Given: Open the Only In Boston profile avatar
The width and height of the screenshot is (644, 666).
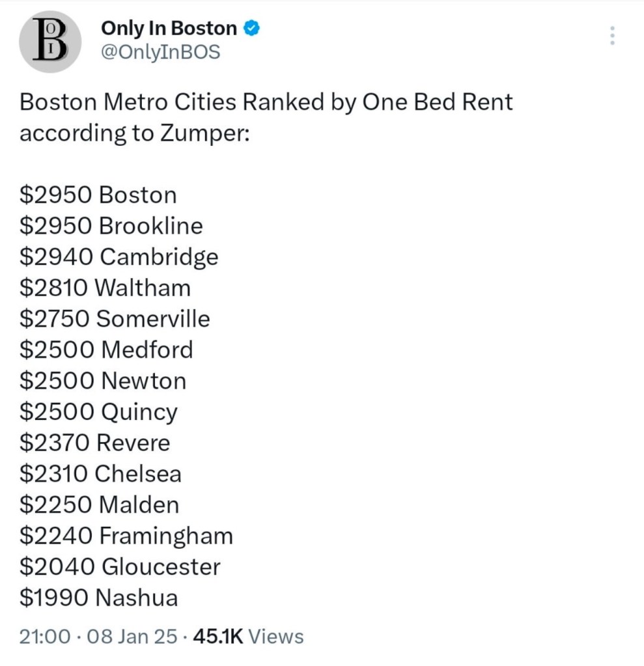Looking at the screenshot, I should [x=49, y=40].
